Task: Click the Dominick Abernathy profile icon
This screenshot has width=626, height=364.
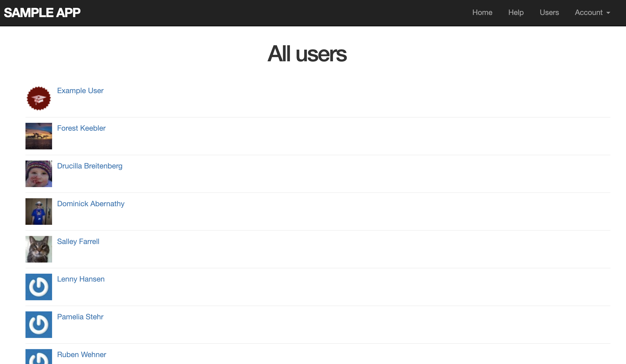Action: 39,211
